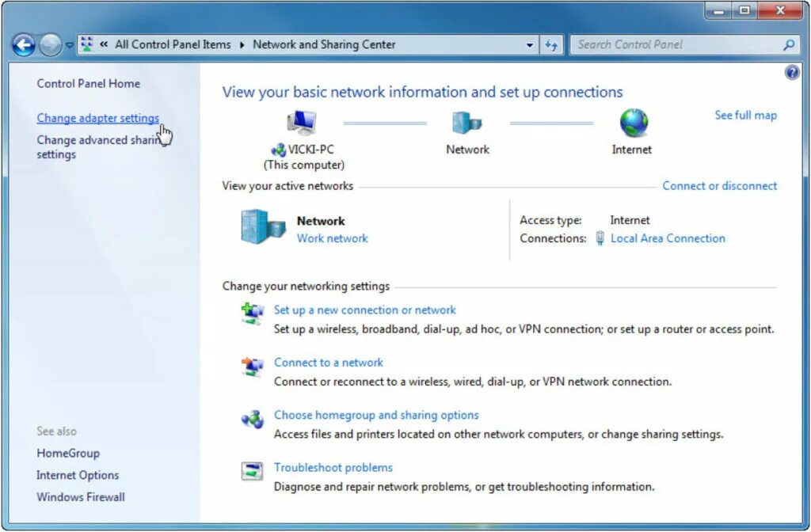The height and width of the screenshot is (532, 811).
Task: Click the 'Network' label under map icon
Action: coord(467,150)
